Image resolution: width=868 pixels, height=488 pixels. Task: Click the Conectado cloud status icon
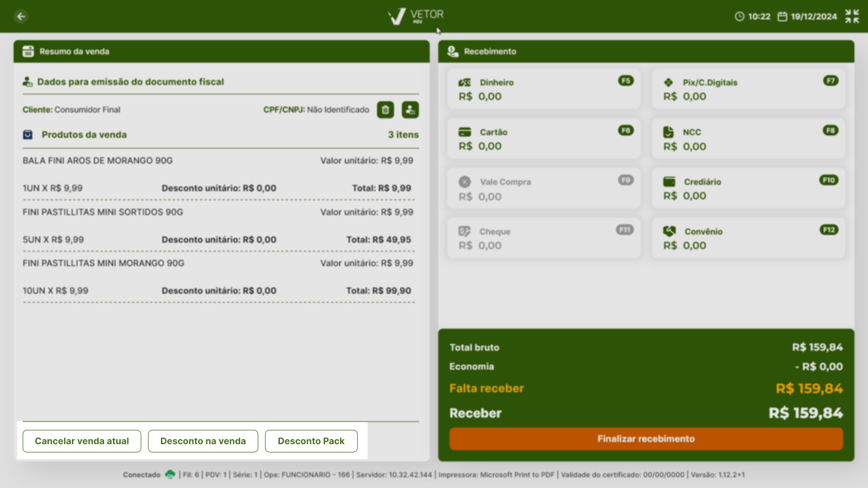pyautogui.click(x=170, y=474)
